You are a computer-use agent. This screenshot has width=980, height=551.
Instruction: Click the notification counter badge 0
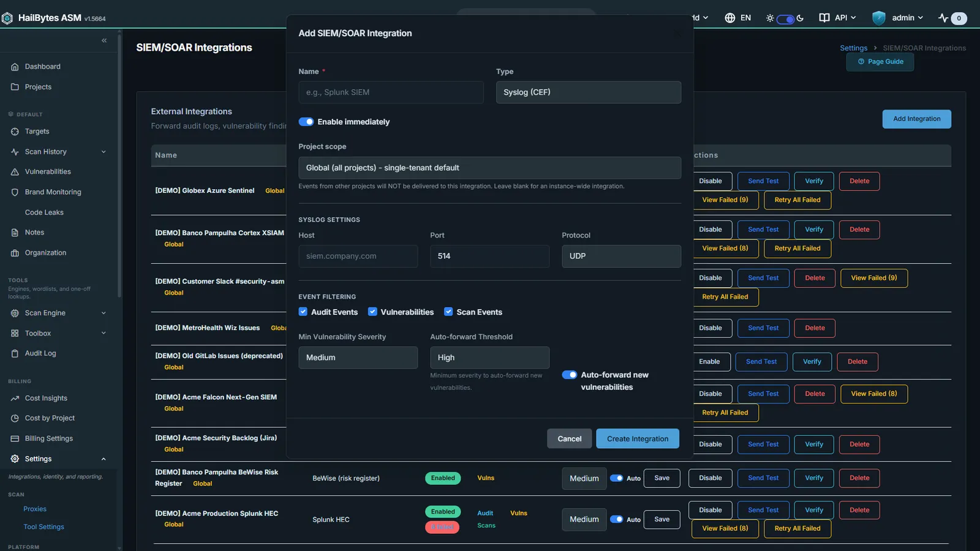959,18
